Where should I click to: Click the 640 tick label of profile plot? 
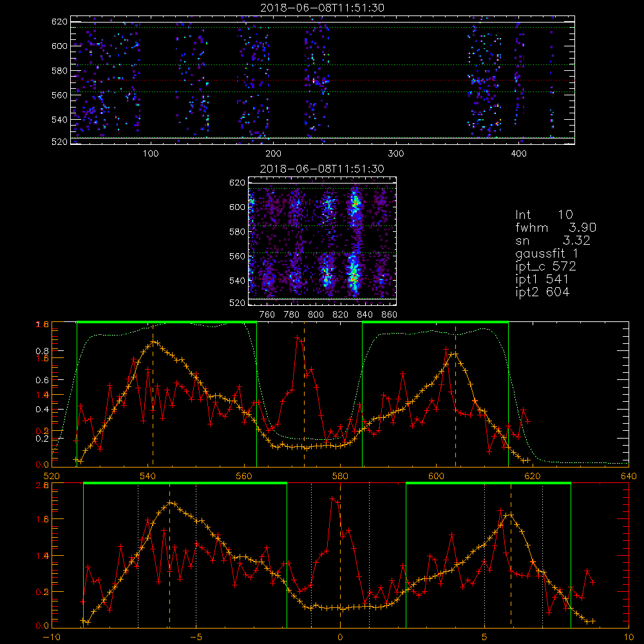point(629,477)
